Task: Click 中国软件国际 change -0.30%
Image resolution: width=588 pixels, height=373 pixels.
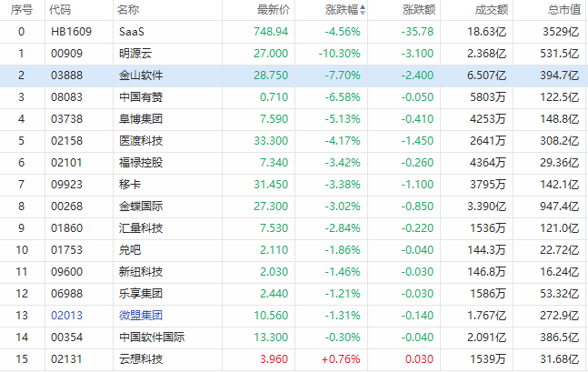Action: pyautogui.click(x=343, y=337)
